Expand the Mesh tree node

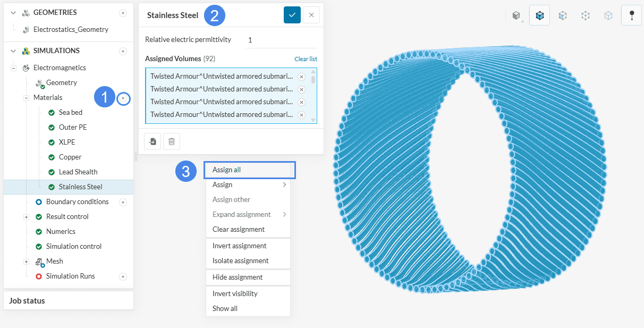(26, 262)
